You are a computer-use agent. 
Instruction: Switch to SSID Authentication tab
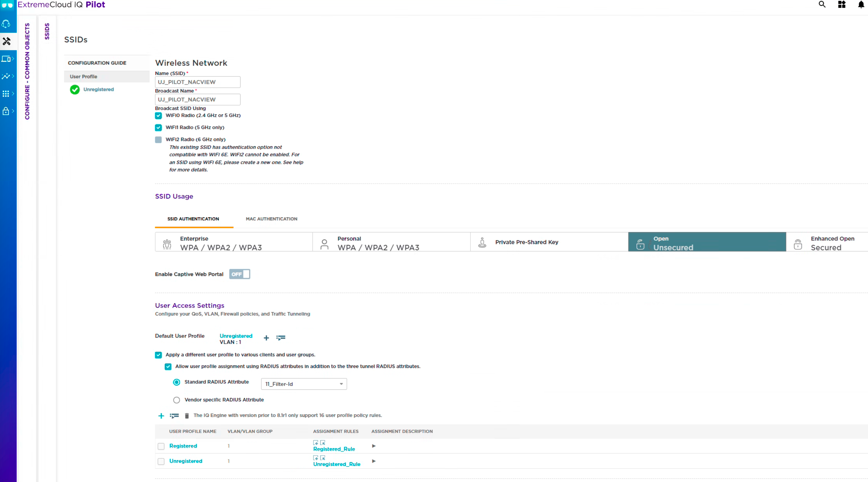[x=194, y=219]
